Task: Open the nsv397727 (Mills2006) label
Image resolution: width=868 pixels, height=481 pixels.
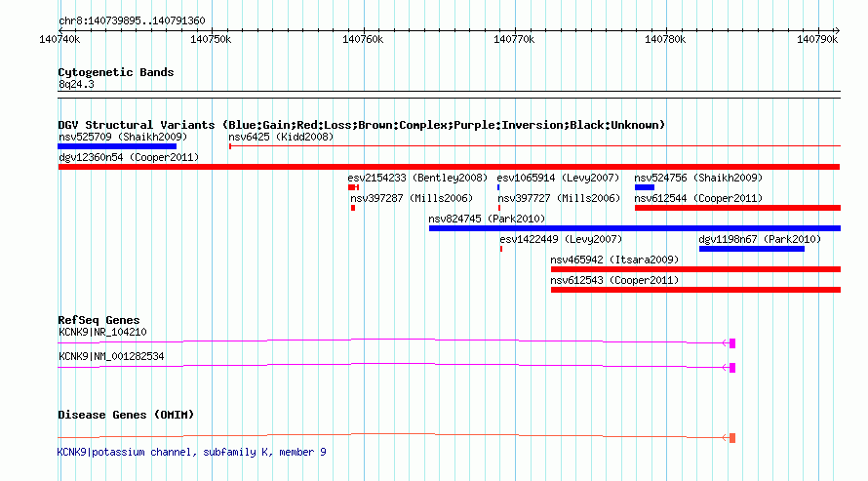Action: [x=559, y=198]
